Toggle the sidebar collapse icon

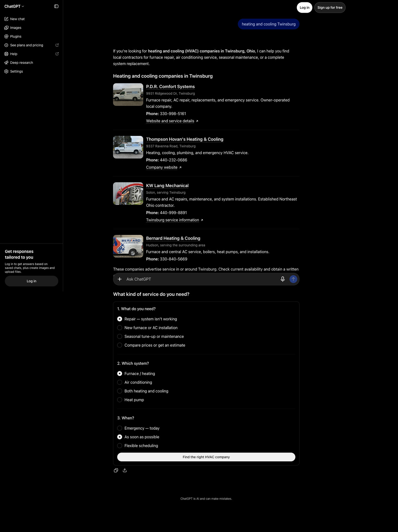56,6
